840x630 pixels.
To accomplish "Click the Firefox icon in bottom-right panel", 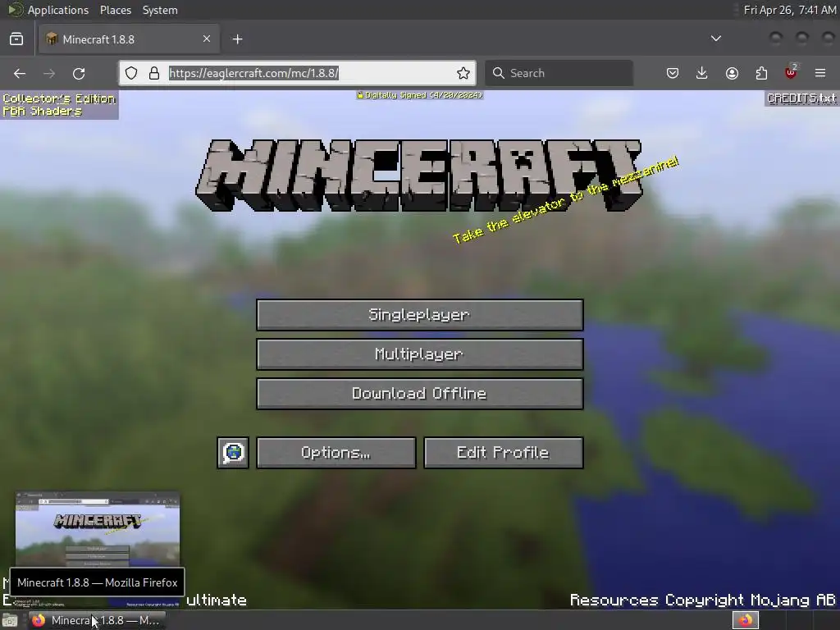I will (x=745, y=620).
